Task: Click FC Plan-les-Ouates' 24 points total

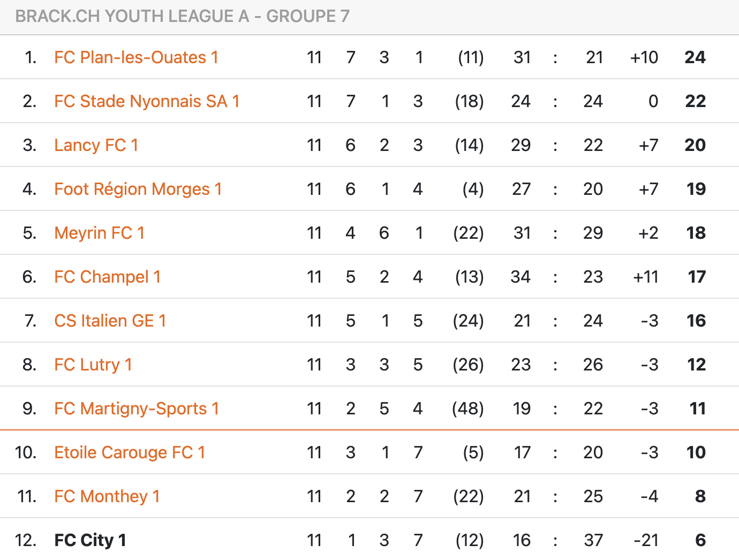Action: (695, 57)
